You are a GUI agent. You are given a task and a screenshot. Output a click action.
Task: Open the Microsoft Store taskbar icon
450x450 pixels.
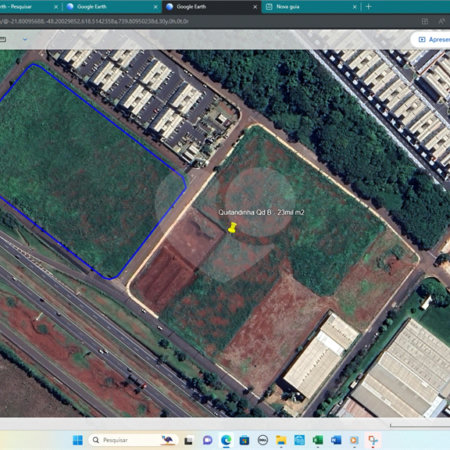click(244, 440)
